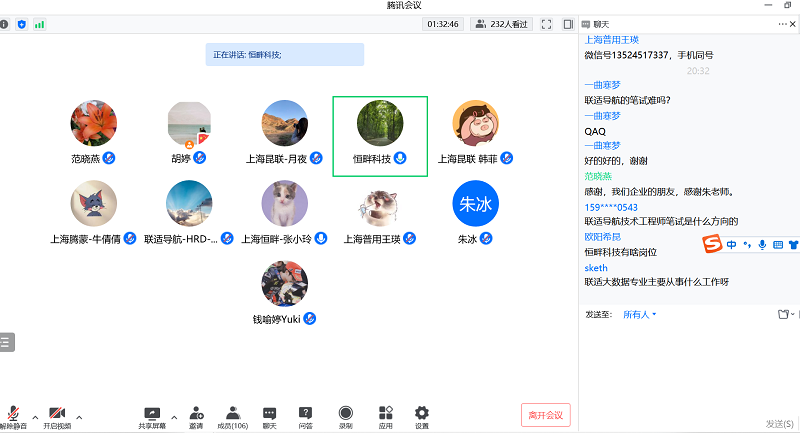The image size is (800, 433).
Task: Click the 离开会议 leave meeting button
Action: pyautogui.click(x=546, y=415)
